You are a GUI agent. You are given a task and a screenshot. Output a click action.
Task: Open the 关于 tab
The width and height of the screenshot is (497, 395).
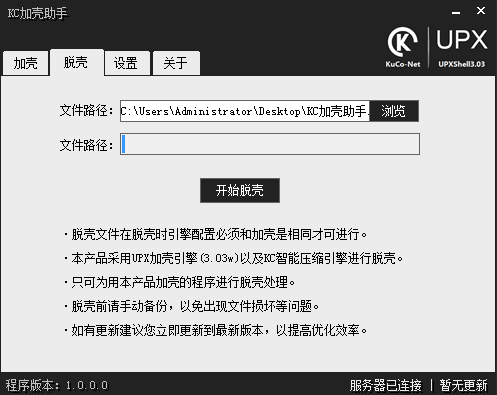pyautogui.click(x=176, y=63)
